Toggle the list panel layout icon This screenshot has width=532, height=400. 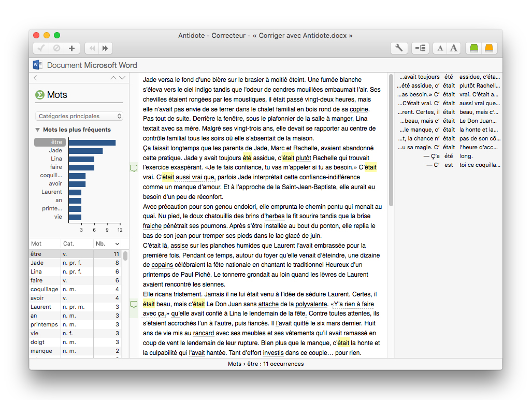[420, 48]
